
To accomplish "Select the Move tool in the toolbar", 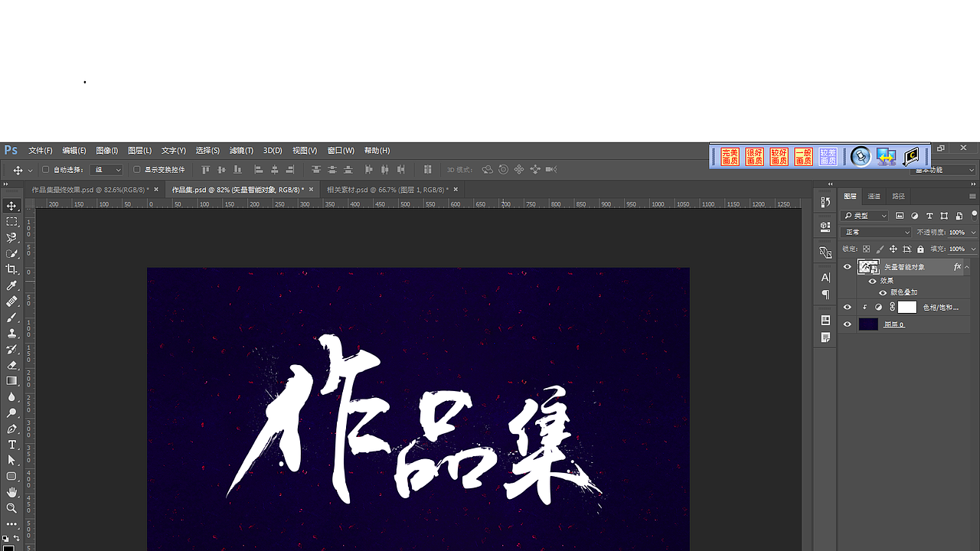I will point(11,205).
